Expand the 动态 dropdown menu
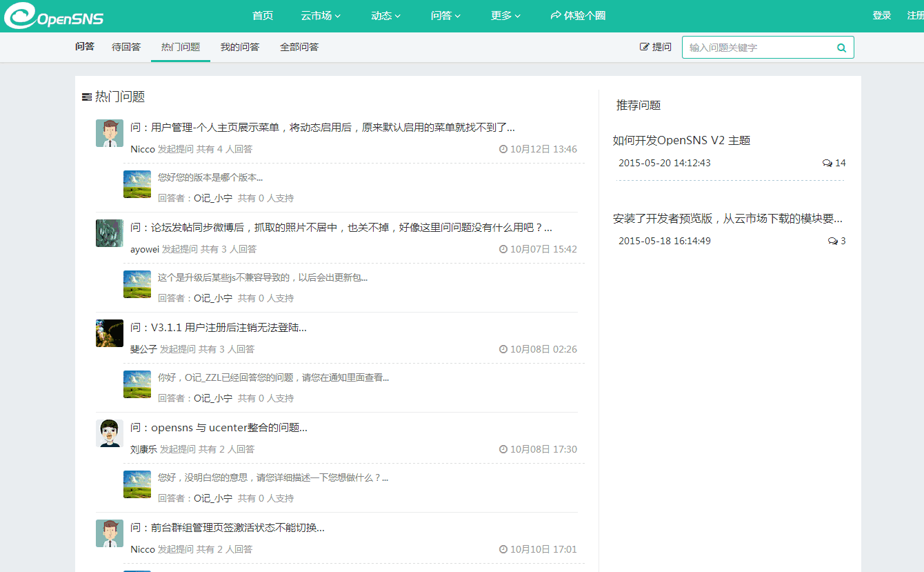Image resolution: width=924 pixels, height=572 pixels. click(385, 16)
